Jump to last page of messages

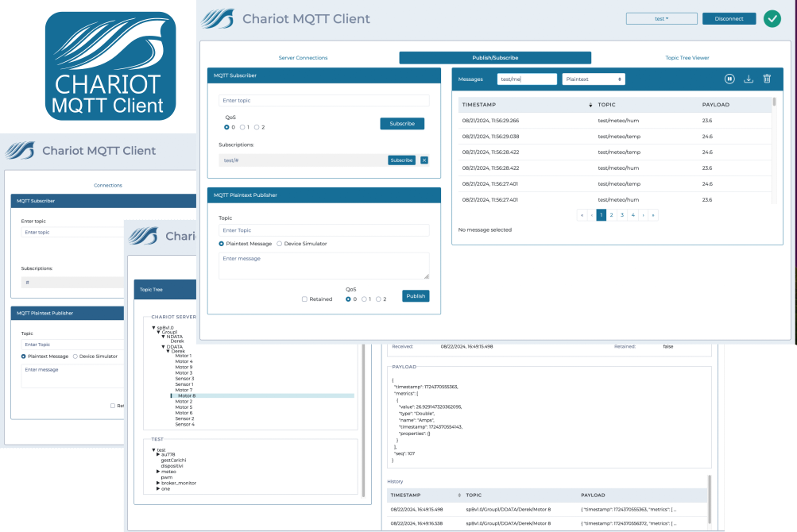tap(654, 215)
